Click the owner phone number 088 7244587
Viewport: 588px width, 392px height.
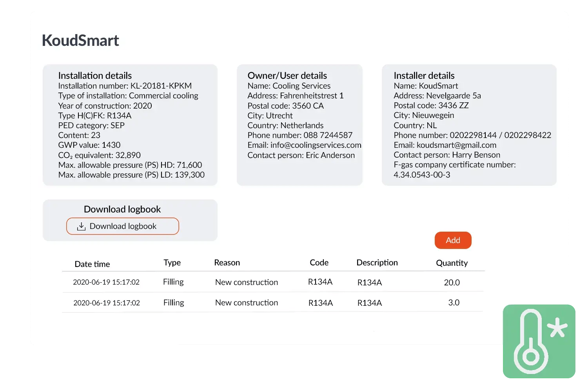[328, 135]
